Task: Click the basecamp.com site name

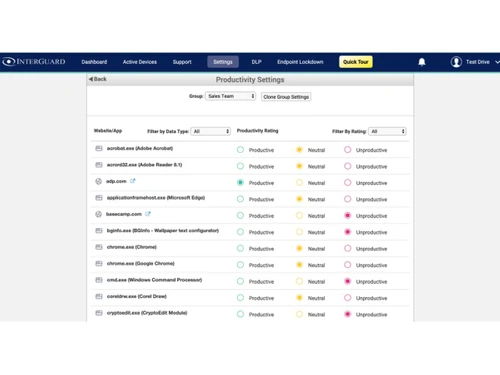Action: point(124,214)
